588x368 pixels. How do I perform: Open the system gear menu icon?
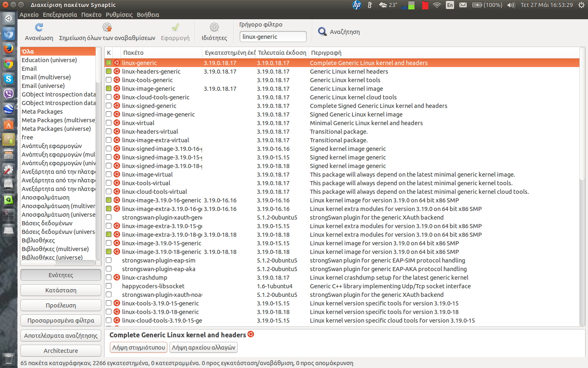(581, 5)
